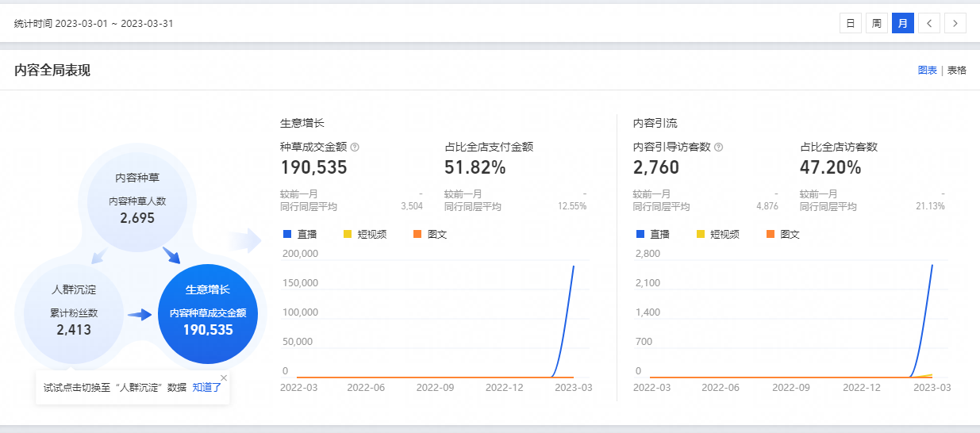Click 知道了 link in tooltip
980x433 pixels.
(x=206, y=388)
